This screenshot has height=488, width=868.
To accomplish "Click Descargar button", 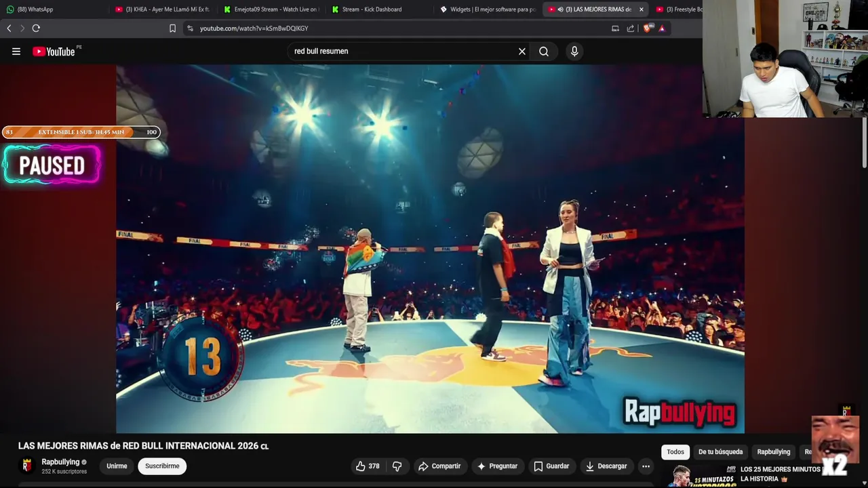I will pos(606,466).
